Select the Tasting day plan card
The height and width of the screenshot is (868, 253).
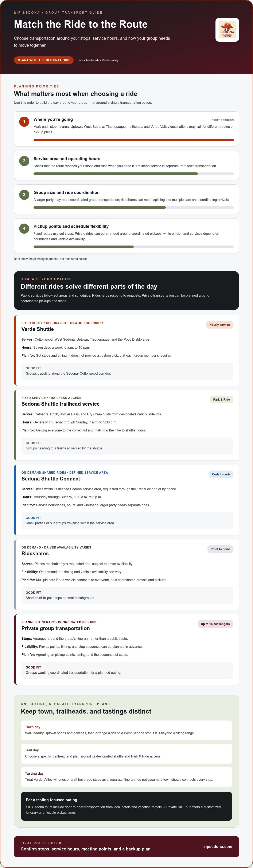[126, 777]
